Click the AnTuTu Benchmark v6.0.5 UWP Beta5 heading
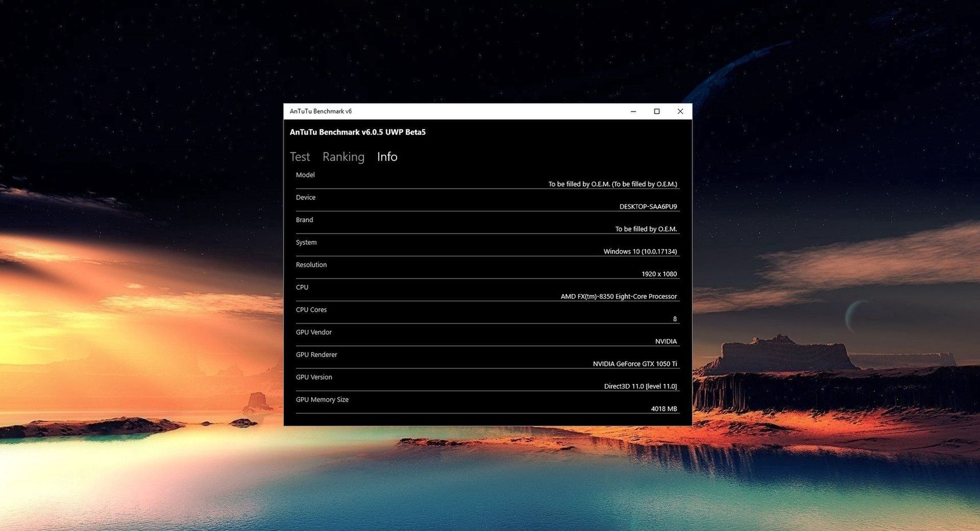Viewport: 980px width, 531px height. tap(358, 132)
